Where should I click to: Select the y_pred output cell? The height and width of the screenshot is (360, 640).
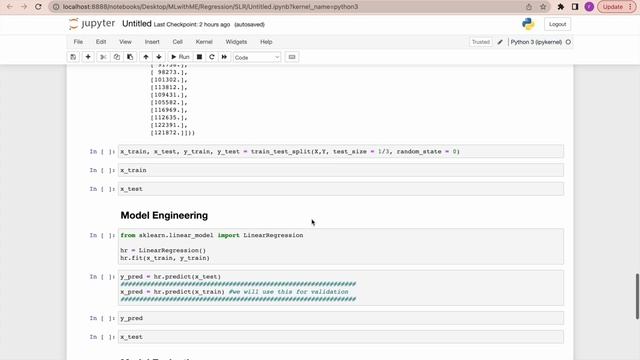coord(341,318)
